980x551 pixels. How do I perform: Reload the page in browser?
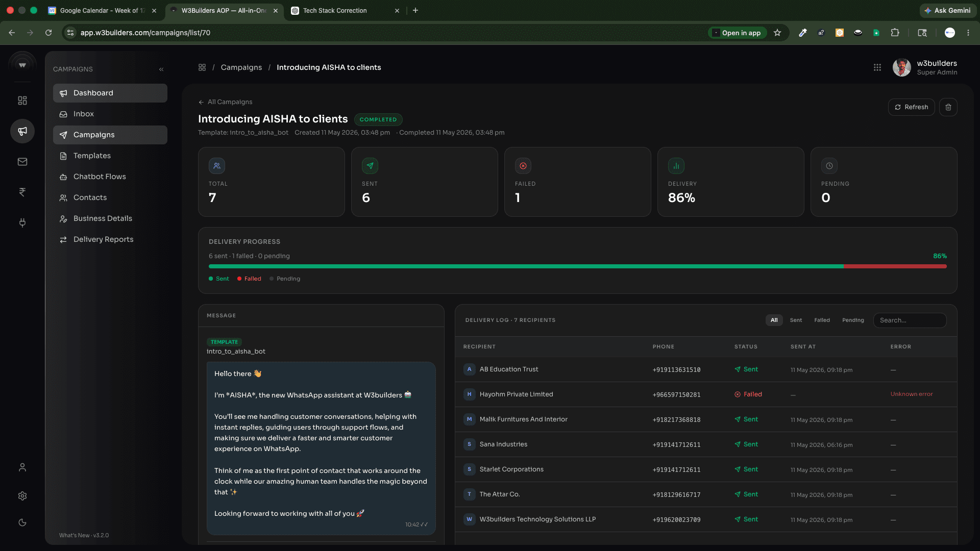(x=48, y=33)
